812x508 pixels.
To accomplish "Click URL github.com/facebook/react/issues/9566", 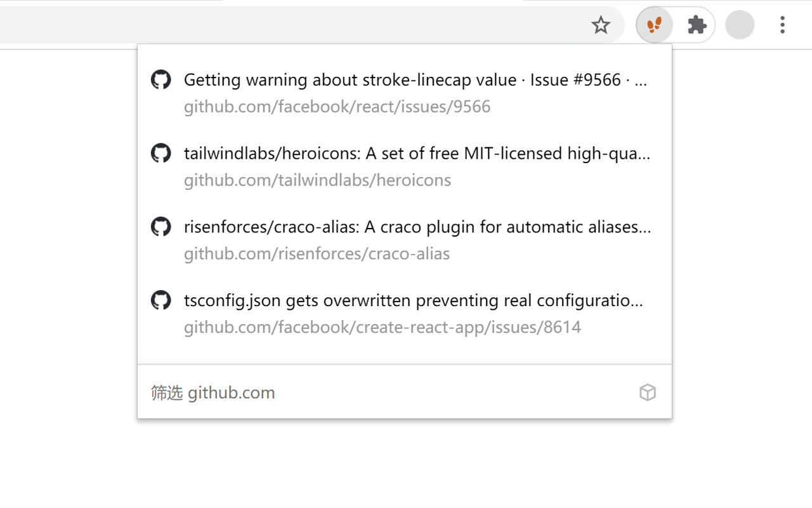I will pos(337,107).
